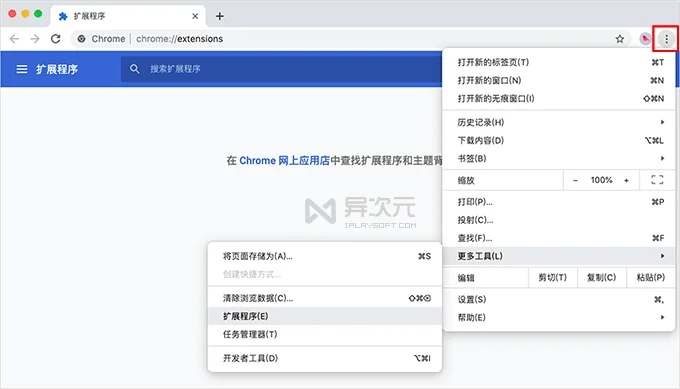Click the site info icon in the address bar
Image resolution: width=680 pixels, height=389 pixels.
click(81, 39)
